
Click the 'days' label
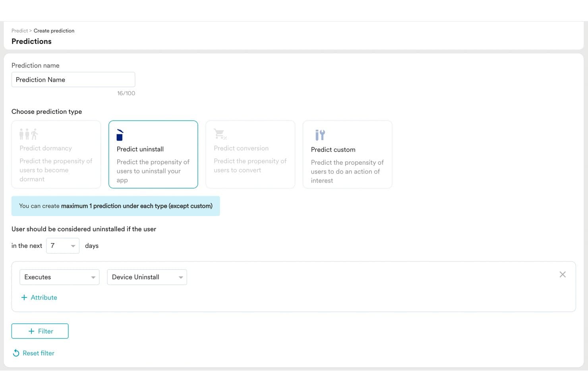(x=92, y=246)
